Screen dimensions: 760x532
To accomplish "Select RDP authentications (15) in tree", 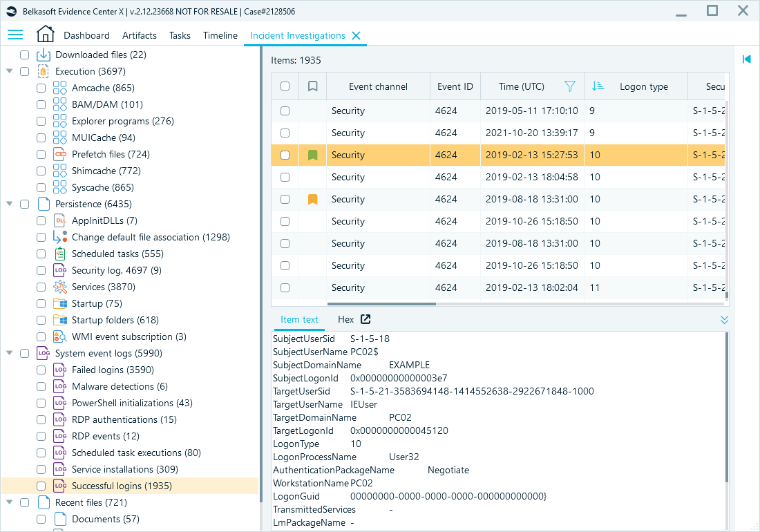I will point(124,419).
